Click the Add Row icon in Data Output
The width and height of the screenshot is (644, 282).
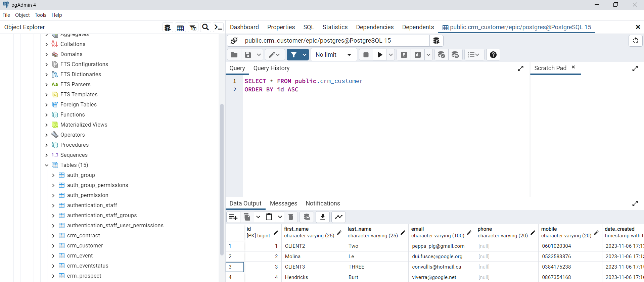point(233,217)
